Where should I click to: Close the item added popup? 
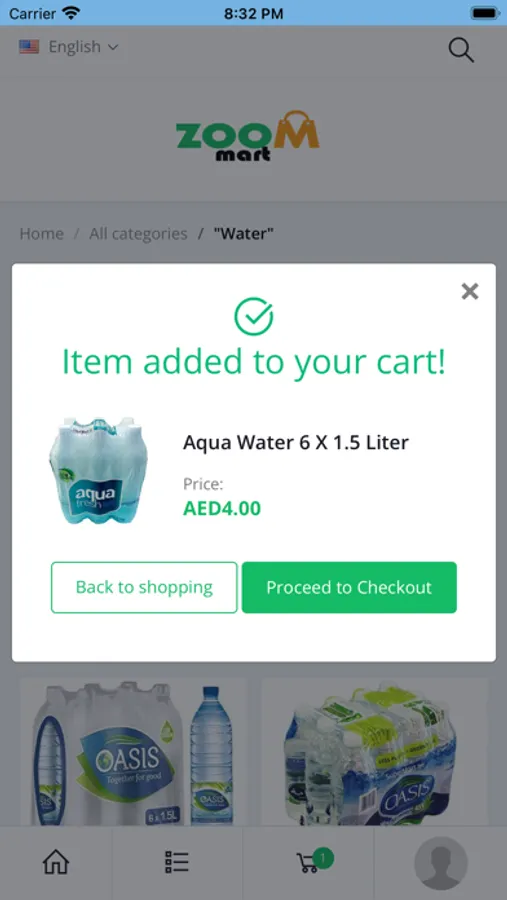click(470, 292)
